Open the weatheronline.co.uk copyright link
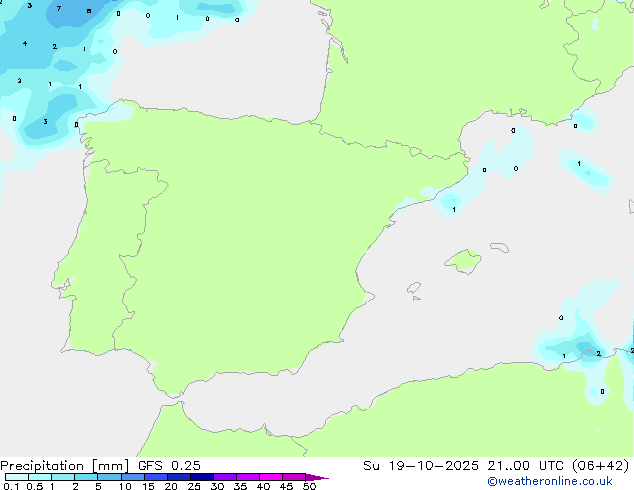634x490 pixels. point(550,481)
